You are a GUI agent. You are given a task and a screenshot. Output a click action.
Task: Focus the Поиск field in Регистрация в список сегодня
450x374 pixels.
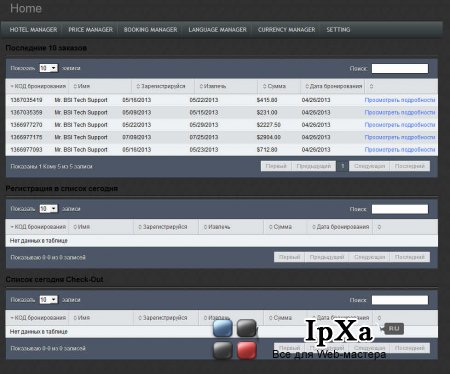pos(400,209)
